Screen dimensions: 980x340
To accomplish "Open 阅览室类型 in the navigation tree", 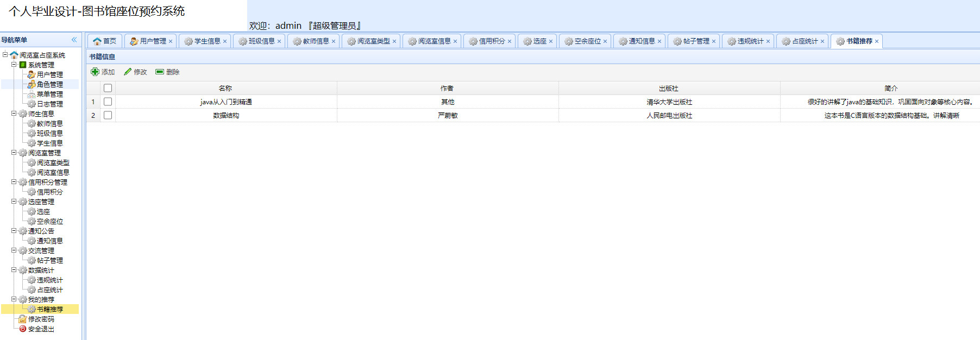I will [x=53, y=162].
